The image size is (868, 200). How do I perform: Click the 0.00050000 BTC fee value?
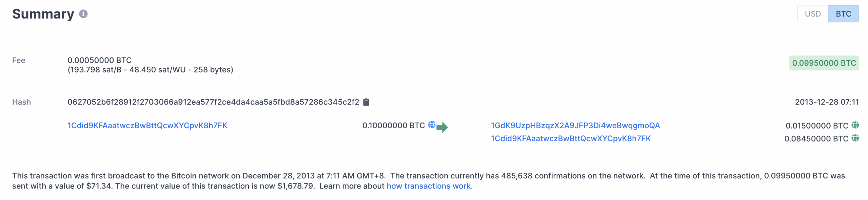(100, 60)
